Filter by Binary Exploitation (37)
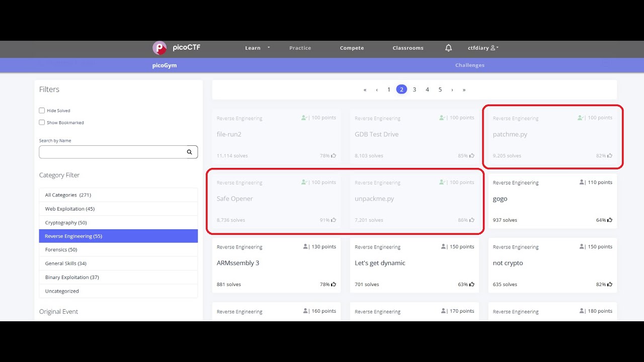Viewport: 644px width, 362px height. point(118,278)
